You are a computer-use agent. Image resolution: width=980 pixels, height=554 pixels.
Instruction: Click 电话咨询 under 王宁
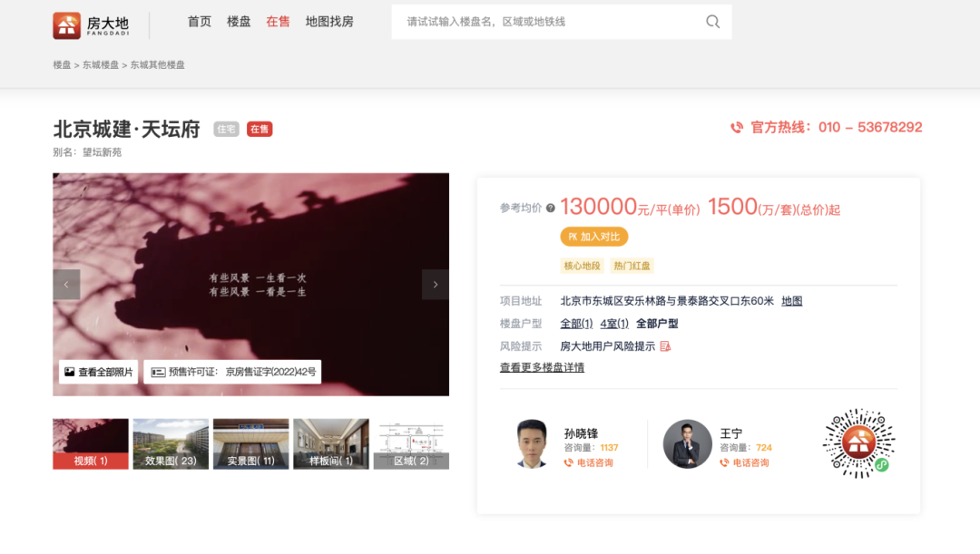coord(750,462)
